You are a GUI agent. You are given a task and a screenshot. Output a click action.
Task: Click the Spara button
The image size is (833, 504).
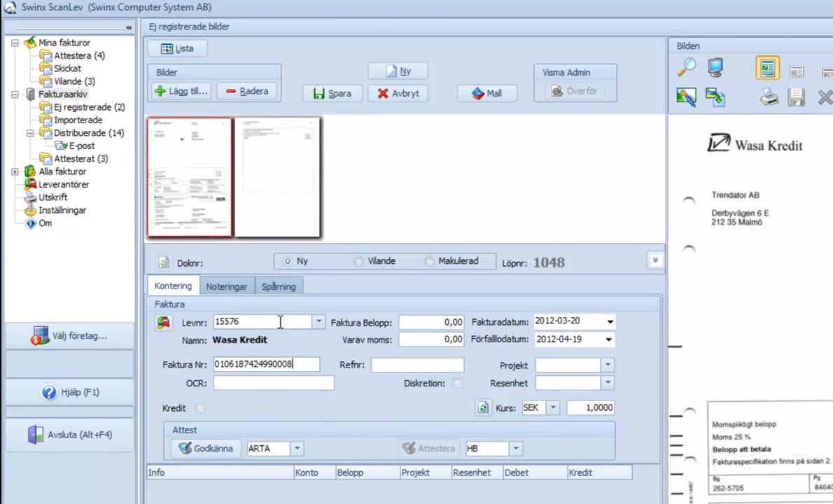point(332,94)
